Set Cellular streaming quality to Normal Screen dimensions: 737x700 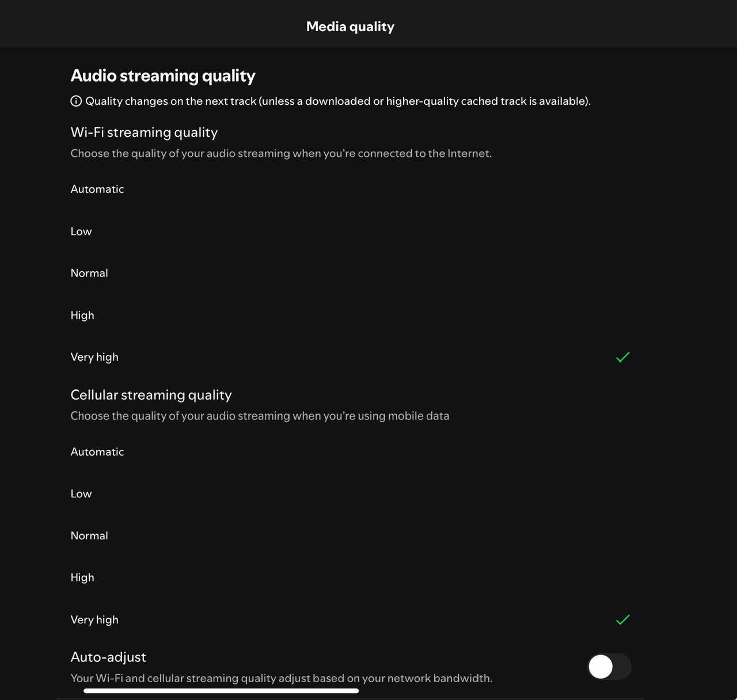[x=89, y=536]
